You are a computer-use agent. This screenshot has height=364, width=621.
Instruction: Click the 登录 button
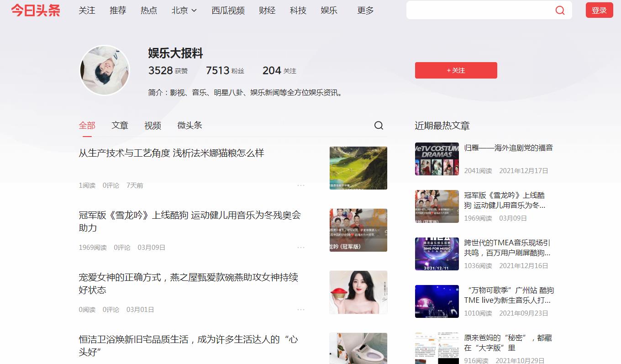point(599,10)
